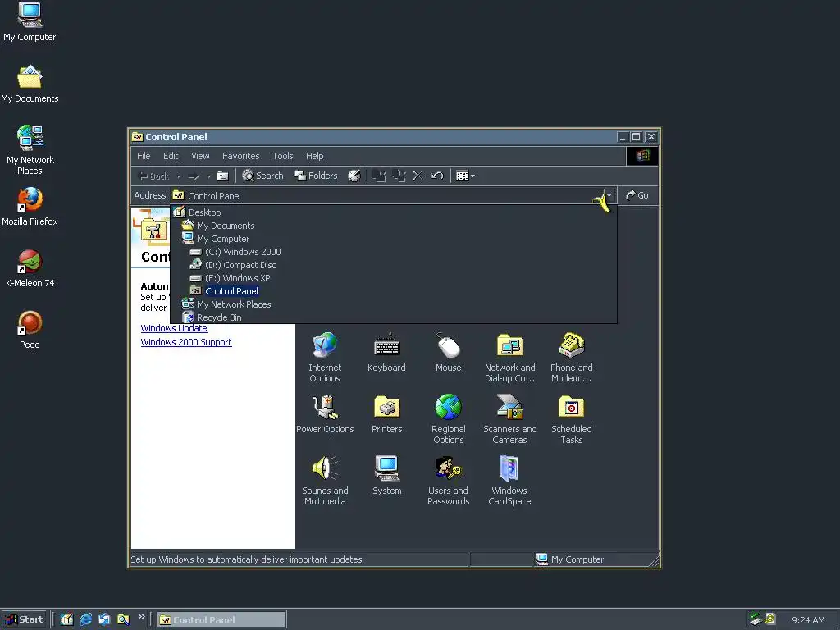Screen dimensions: 840x630
Task: Open Users and Passwords icon
Action: [448, 480]
